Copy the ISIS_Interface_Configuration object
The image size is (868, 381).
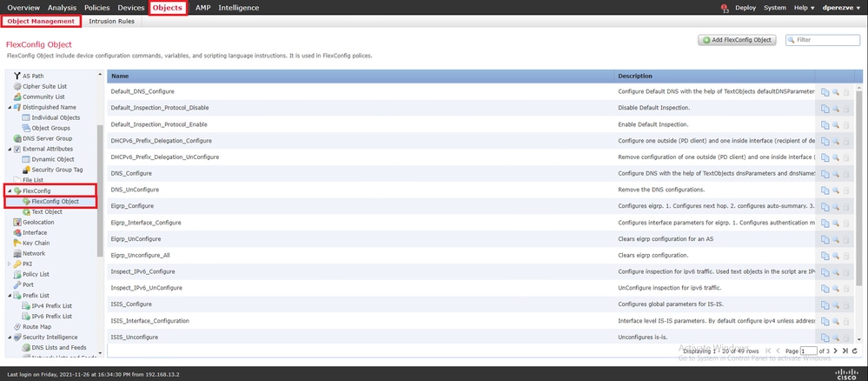(825, 322)
